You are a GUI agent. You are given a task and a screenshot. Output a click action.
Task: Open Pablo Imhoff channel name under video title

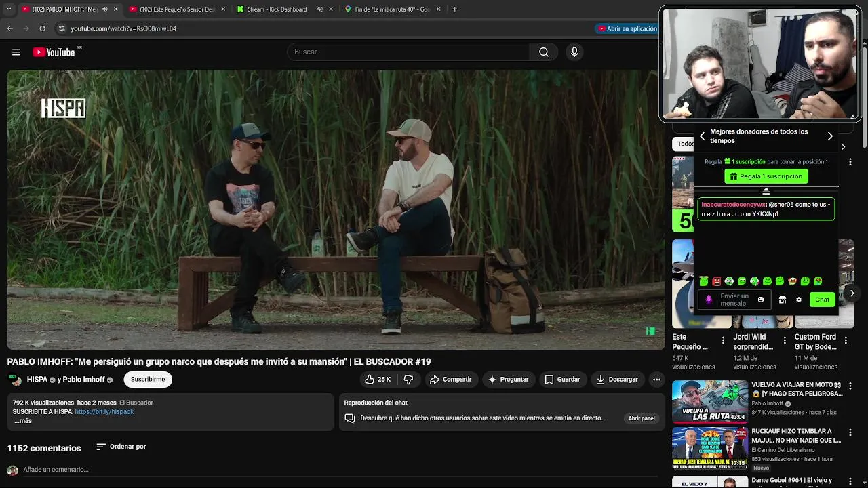tap(84, 380)
